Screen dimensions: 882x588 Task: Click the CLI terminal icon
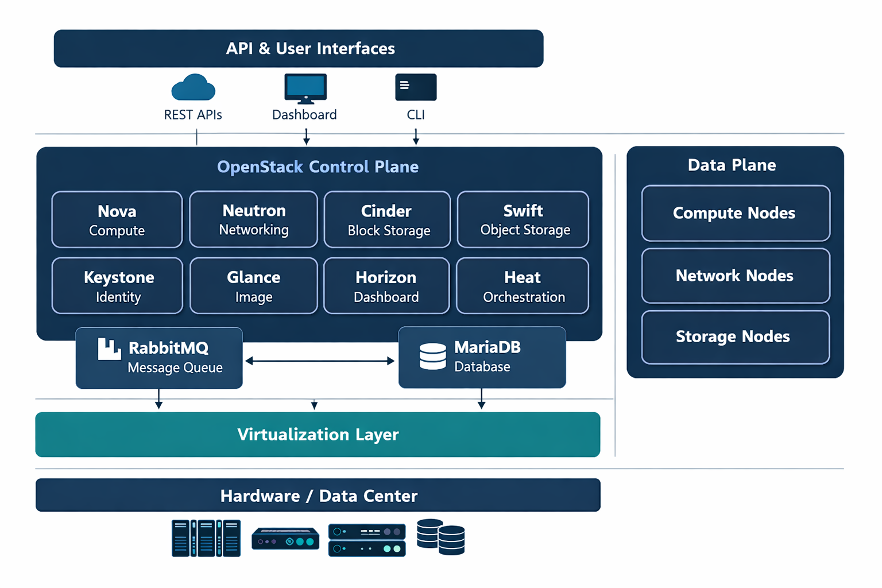click(416, 87)
